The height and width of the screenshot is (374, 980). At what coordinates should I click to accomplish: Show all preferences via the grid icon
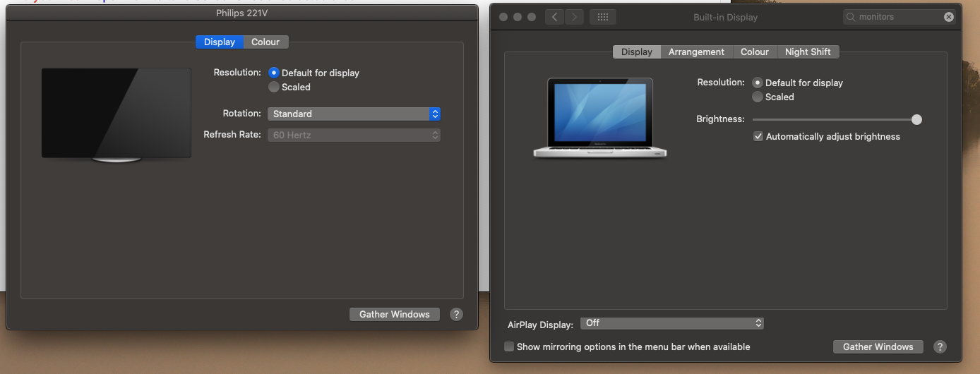603,17
